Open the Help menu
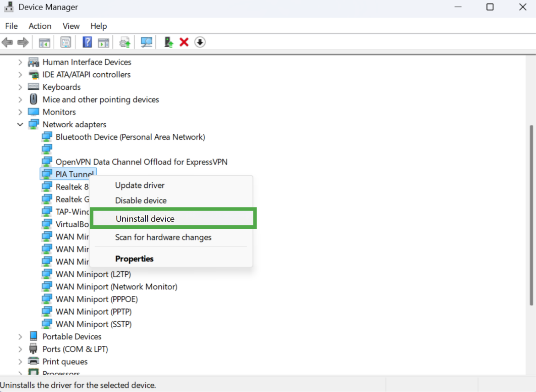This screenshot has width=536, height=392. (x=98, y=26)
